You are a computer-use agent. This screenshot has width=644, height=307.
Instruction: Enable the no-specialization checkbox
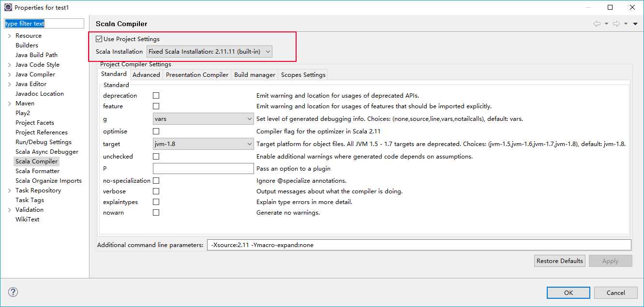coord(156,181)
